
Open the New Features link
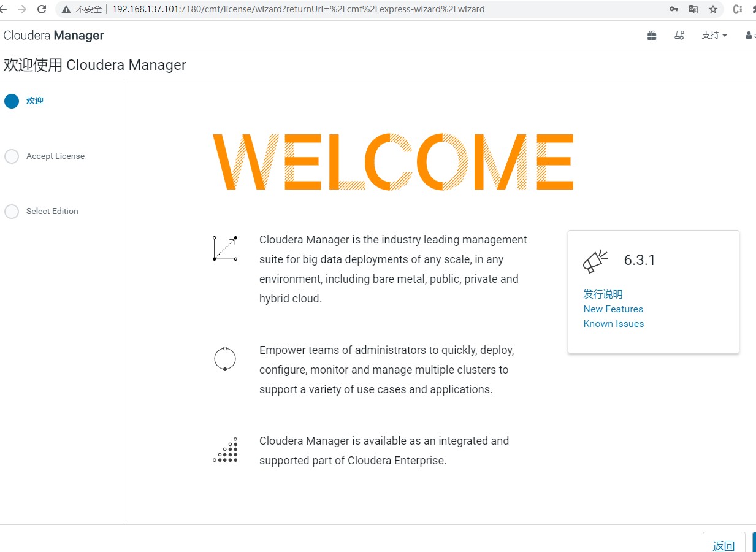[613, 309]
